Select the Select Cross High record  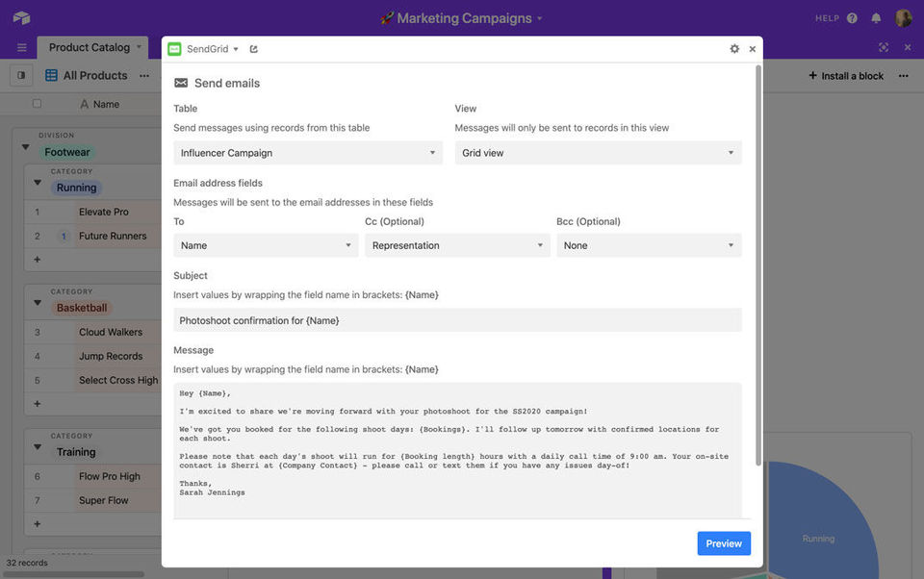(x=117, y=381)
